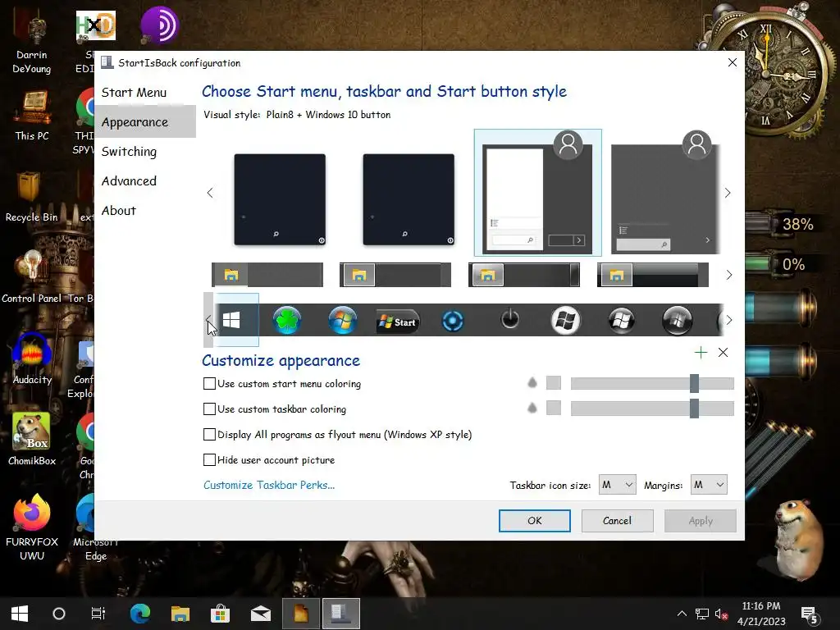Click the start menu coloring swatch
Screen dimensions: 840x630
(554, 382)
